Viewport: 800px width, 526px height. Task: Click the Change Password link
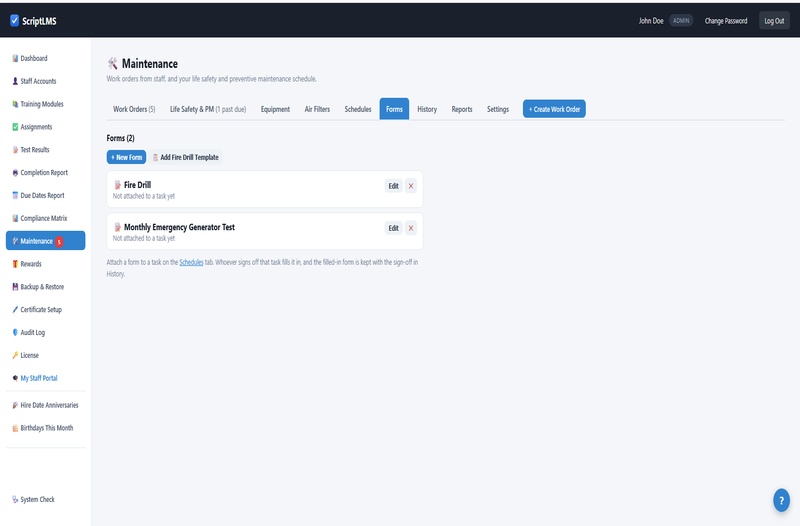point(726,21)
